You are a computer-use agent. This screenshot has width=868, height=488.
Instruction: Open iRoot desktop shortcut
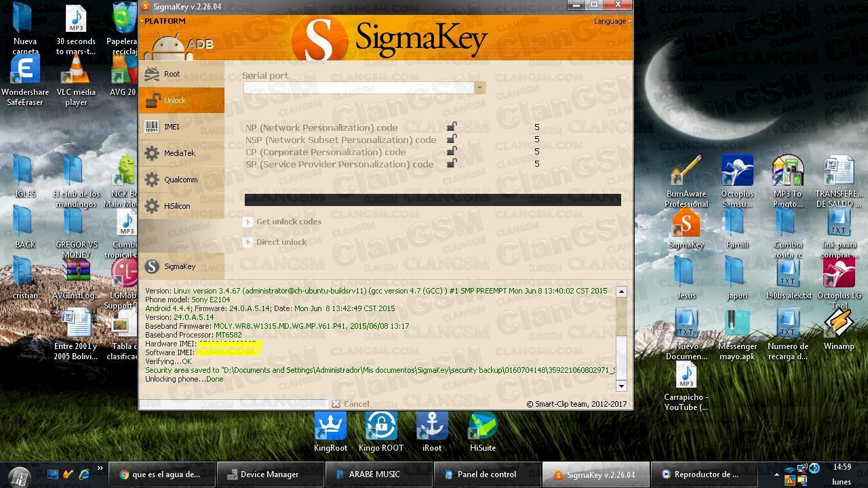(x=432, y=432)
